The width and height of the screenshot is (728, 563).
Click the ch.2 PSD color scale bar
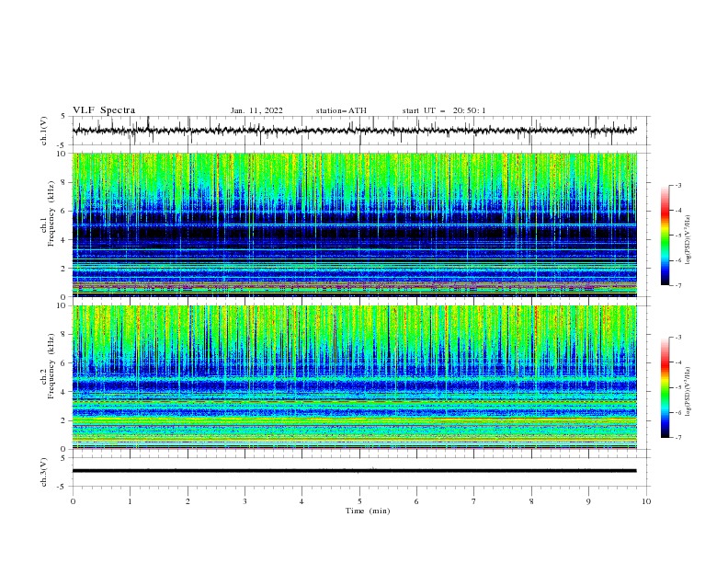tap(665, 387)
